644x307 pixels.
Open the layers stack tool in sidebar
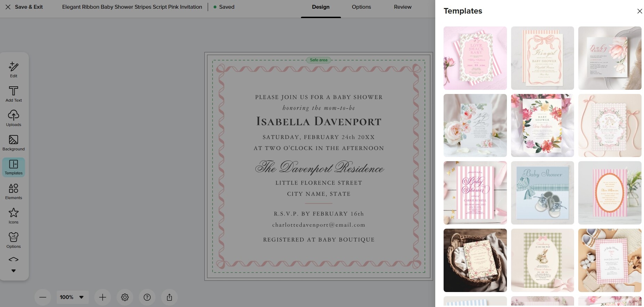coord(14,259)
